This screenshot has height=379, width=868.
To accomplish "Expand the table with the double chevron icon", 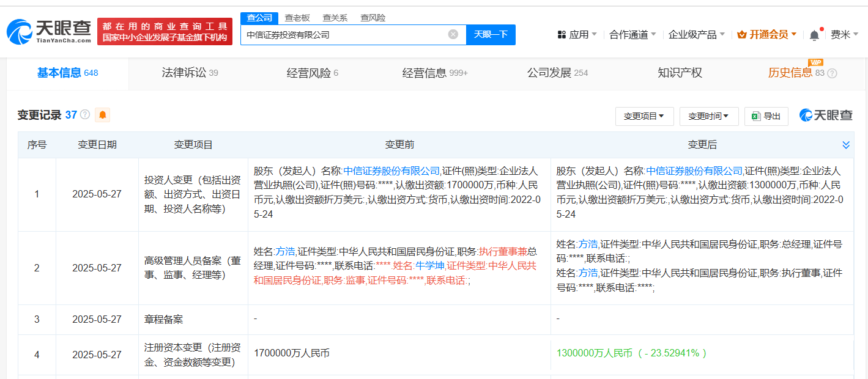I will pos(846,145).
